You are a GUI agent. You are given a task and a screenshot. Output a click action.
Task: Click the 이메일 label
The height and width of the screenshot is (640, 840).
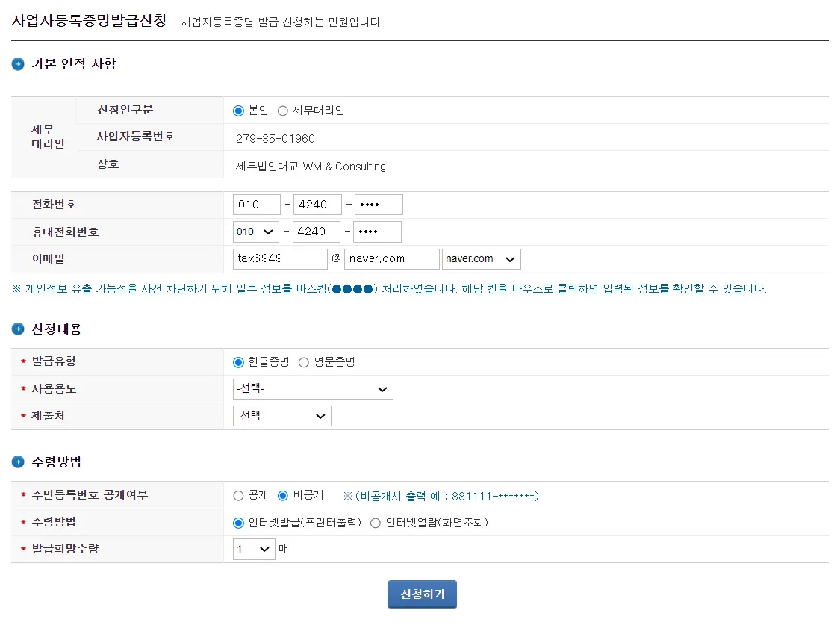tap(49, 259)
